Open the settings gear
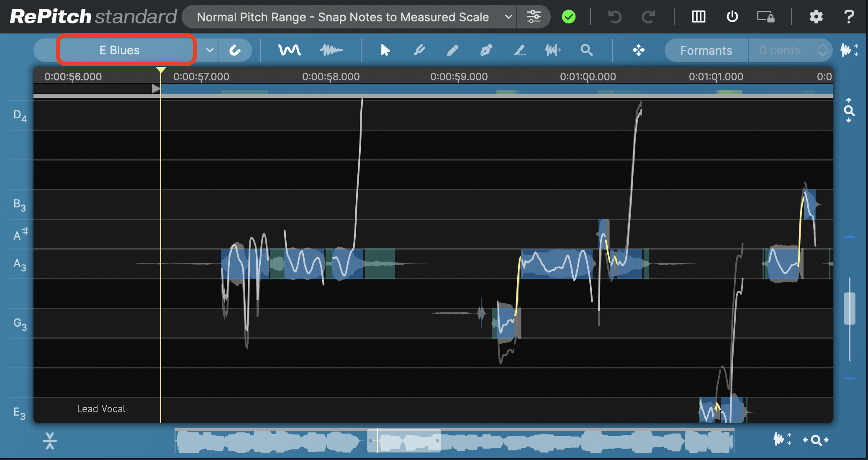 click(816, 17)
